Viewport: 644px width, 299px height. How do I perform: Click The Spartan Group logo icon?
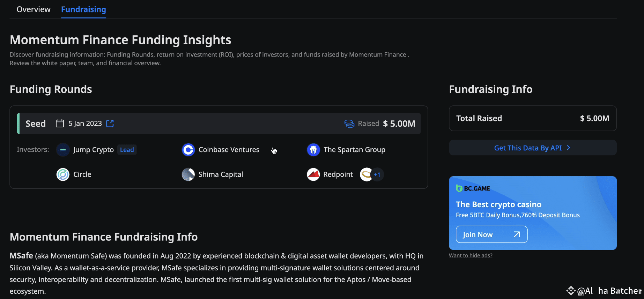tap(313, 150)
